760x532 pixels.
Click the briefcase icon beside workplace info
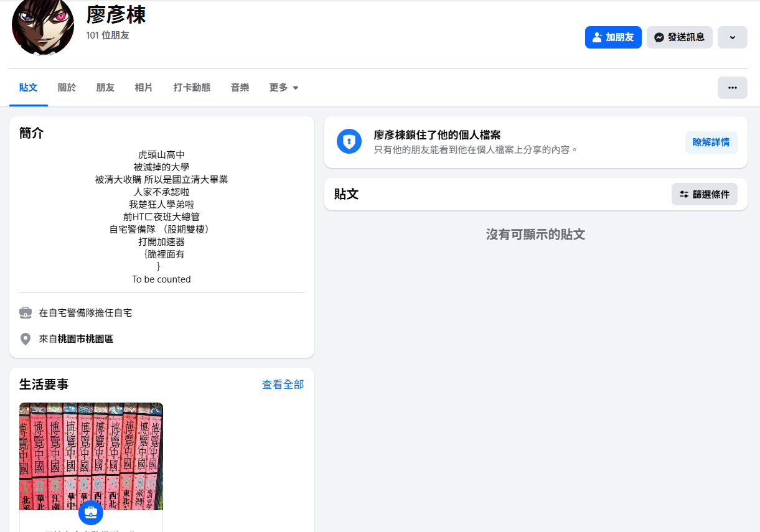tap(26, 312)
